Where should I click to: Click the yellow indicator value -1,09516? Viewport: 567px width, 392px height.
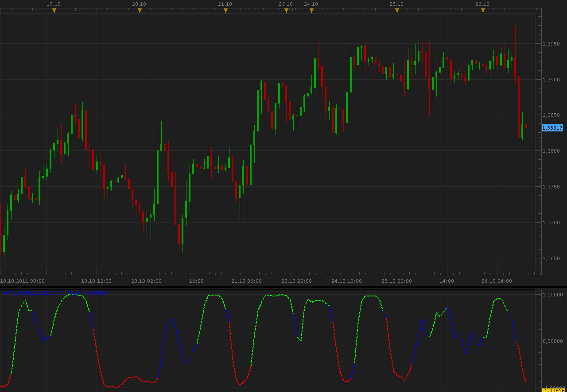pyautogui.click(x=554, y=390)
